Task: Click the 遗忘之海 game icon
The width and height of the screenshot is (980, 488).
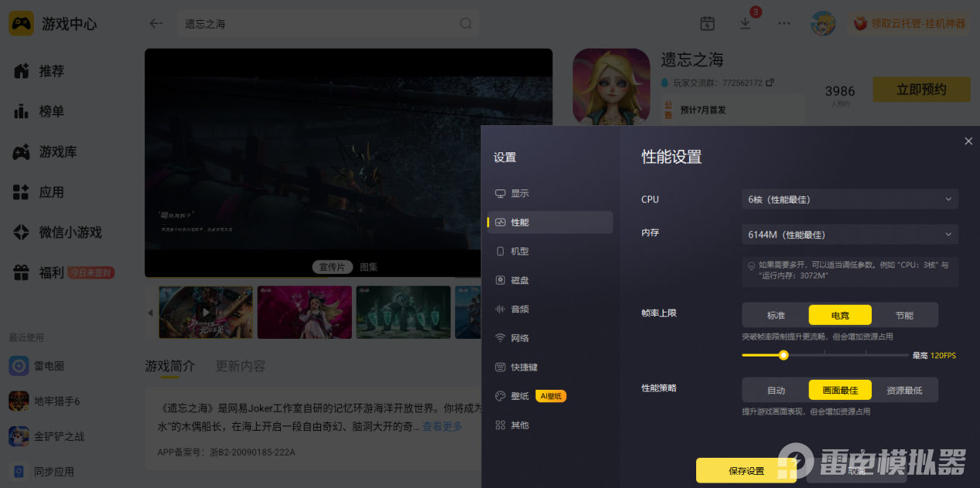Action: (x=611, y=87)
